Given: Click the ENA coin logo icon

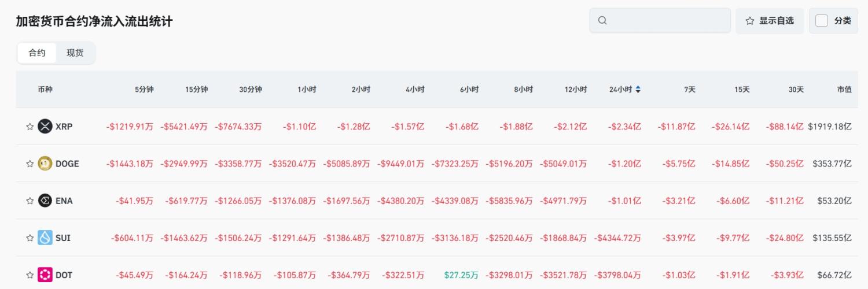Looking at the screenshot, I should [x=45, y=201].
